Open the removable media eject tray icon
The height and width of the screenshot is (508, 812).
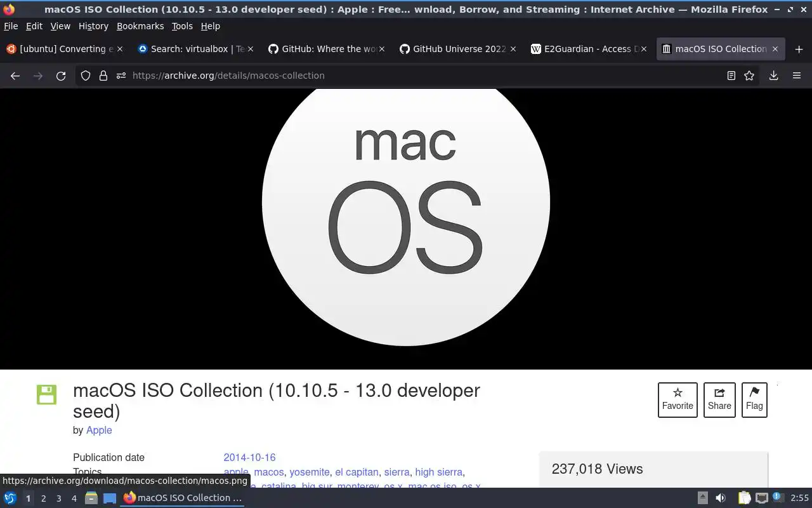703,498
